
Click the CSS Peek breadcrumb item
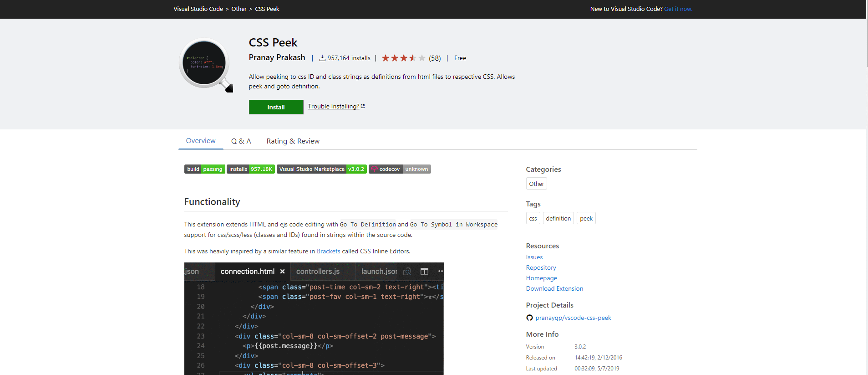coord(267,9)
